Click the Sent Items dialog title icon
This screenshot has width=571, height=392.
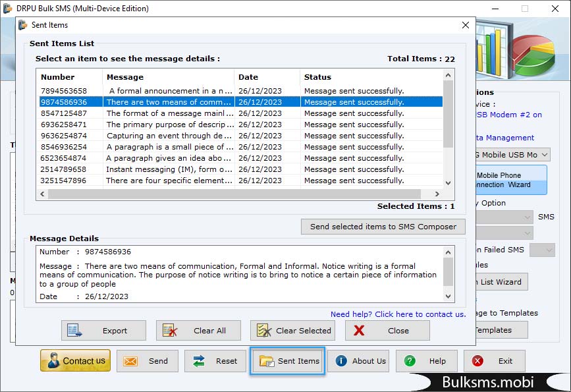tap(22, 25)
